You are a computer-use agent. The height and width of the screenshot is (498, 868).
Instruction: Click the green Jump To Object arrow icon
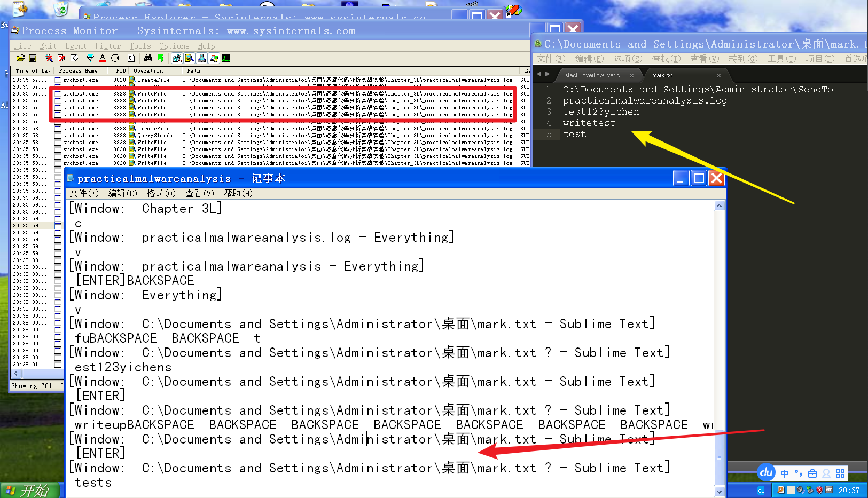click(161, 58)
